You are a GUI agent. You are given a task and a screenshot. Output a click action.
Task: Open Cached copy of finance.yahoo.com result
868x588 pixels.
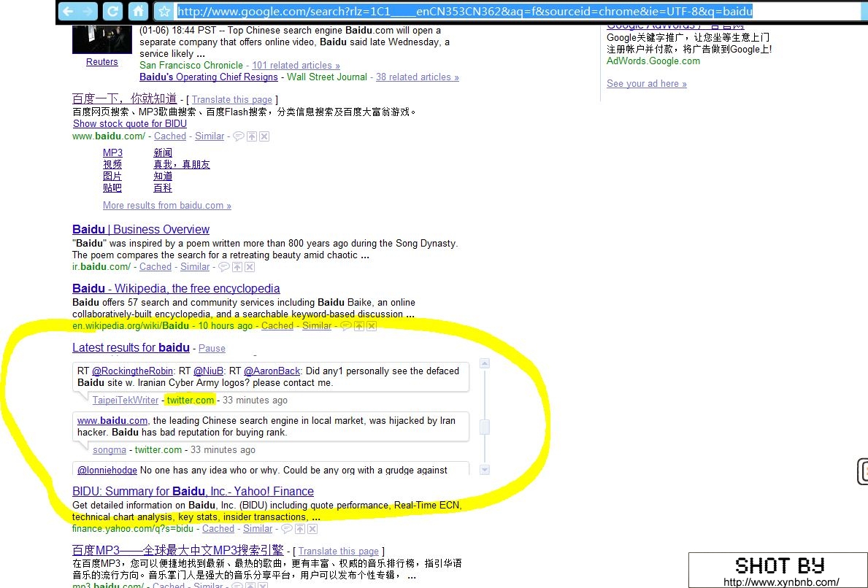point(218,529)
